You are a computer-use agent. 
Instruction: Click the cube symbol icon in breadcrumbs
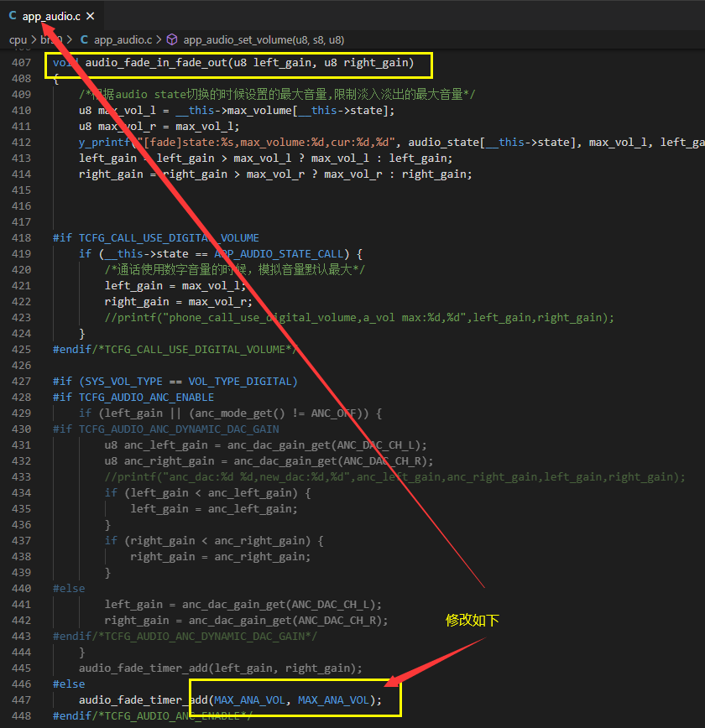coord(172,39)
